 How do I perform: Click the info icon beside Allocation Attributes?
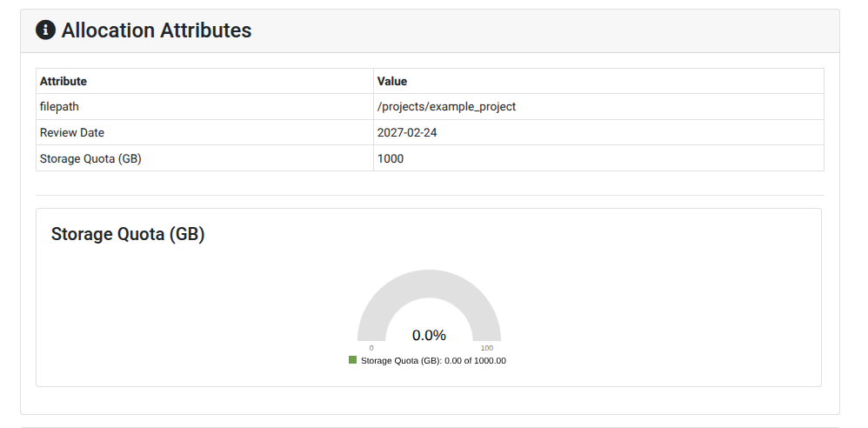(45, 30)
